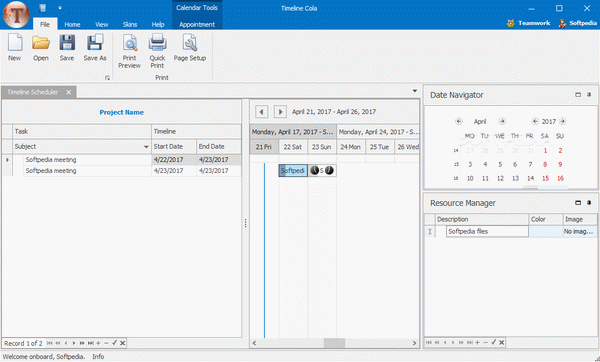Image resolution: width=600 pixels, height=362 pixels.
Task: Click the Subject column filter dropdown
Action: tap(146, 147)
